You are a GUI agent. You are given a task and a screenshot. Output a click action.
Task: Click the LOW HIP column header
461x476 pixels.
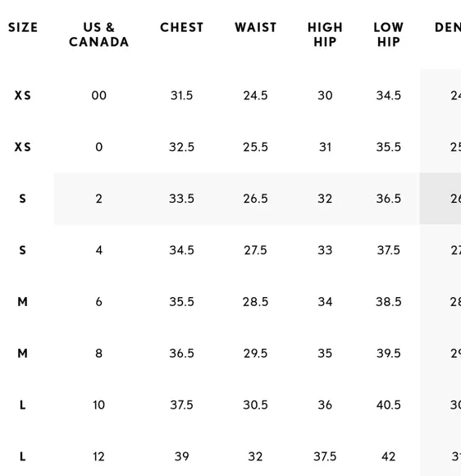coord(389,34)
